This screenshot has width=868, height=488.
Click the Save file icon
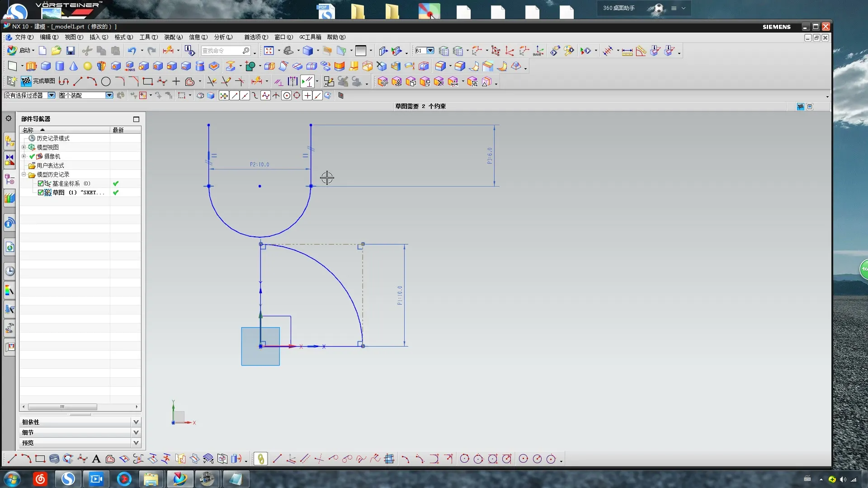pyautogui.click(x=71, y=51)
